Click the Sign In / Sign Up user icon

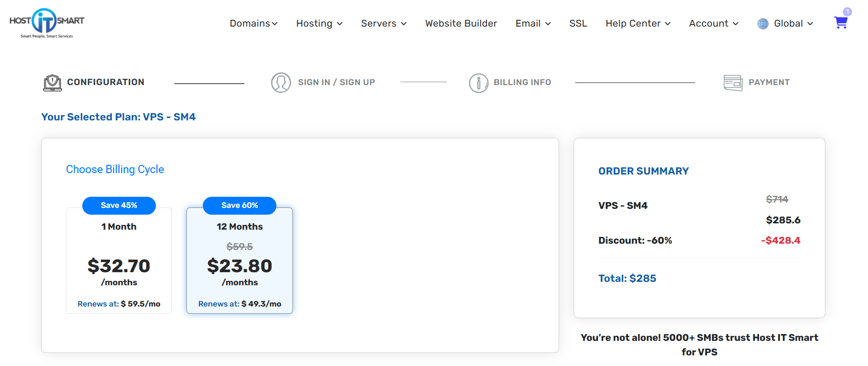[281, 83]
